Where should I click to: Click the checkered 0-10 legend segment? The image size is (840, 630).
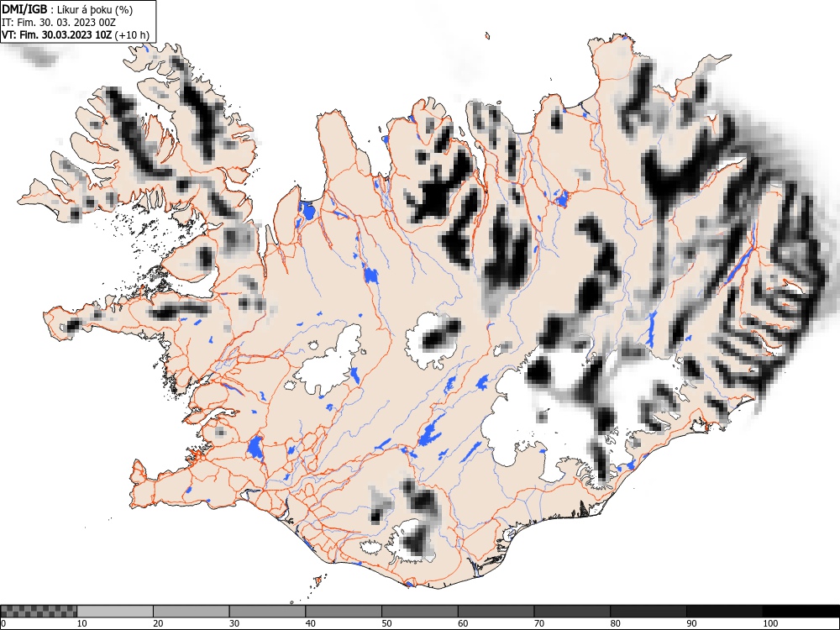pos(39,612)
